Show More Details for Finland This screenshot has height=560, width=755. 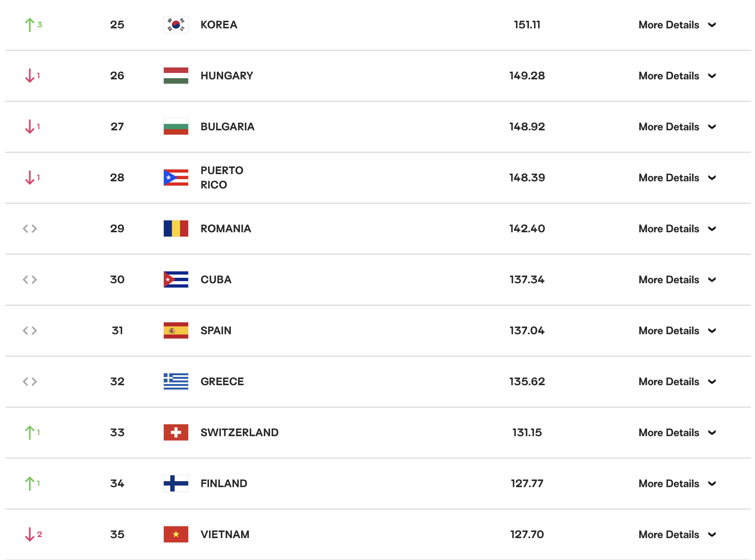(677, 484)
